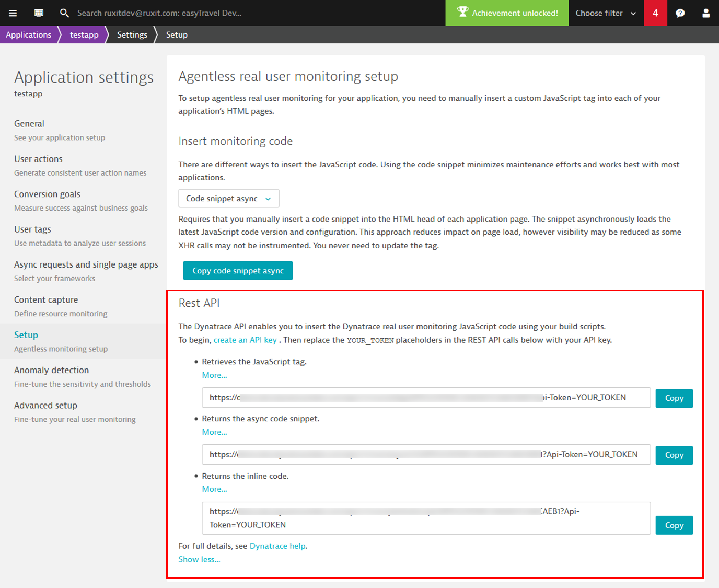The width and height of the screenshot is (719, 588).
Task: Open the dashboard keyboard icon
Action: point(39,13)
